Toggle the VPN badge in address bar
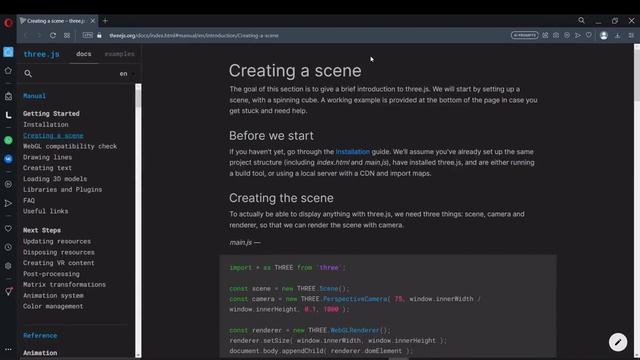The width and height of the screenshot is (640, 360). pos(88,36)
